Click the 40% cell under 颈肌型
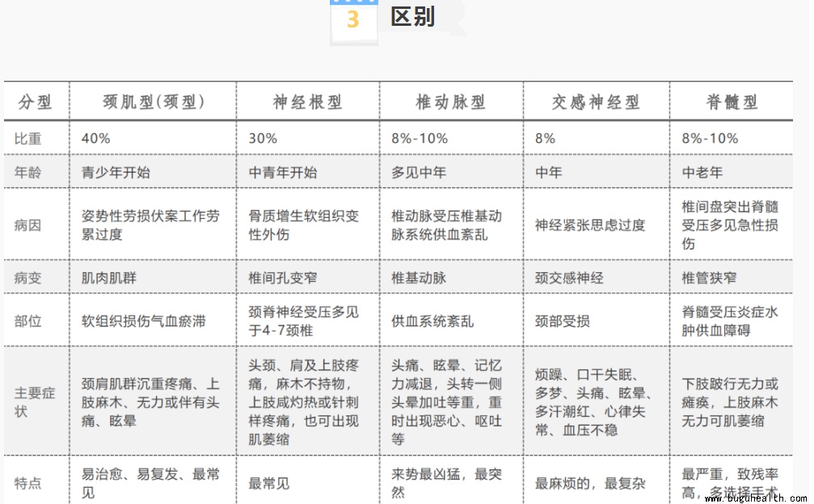The width and height of the screenshot is (814, 504). click(x=96, y=138)
